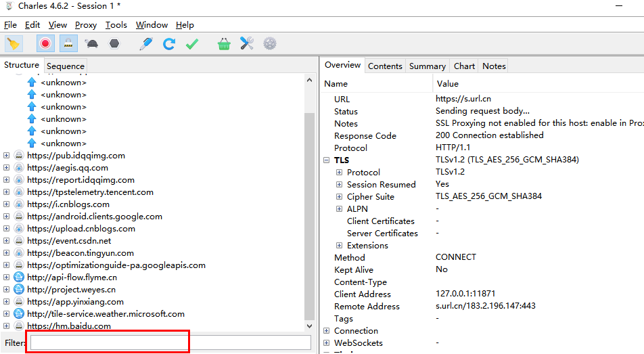The width and height of the screenshot is (644, 354).
Task: Click the green basket icon
Action: point(224,43)
